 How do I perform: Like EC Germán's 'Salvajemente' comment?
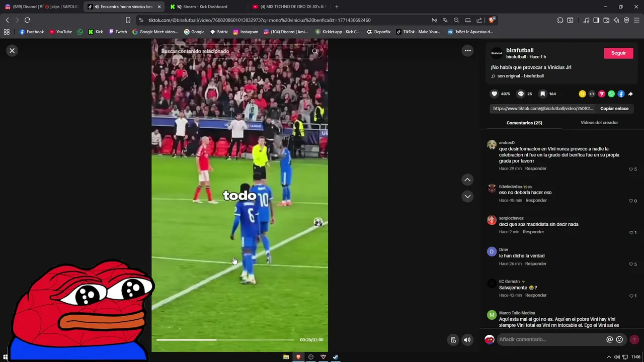pos(631,296)
